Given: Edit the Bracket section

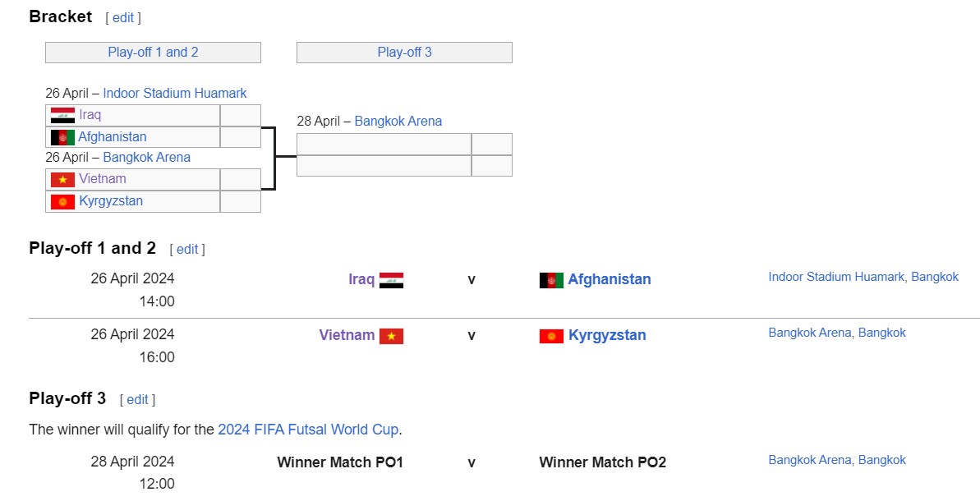Looking at the screenshot, I should (123, 18).
